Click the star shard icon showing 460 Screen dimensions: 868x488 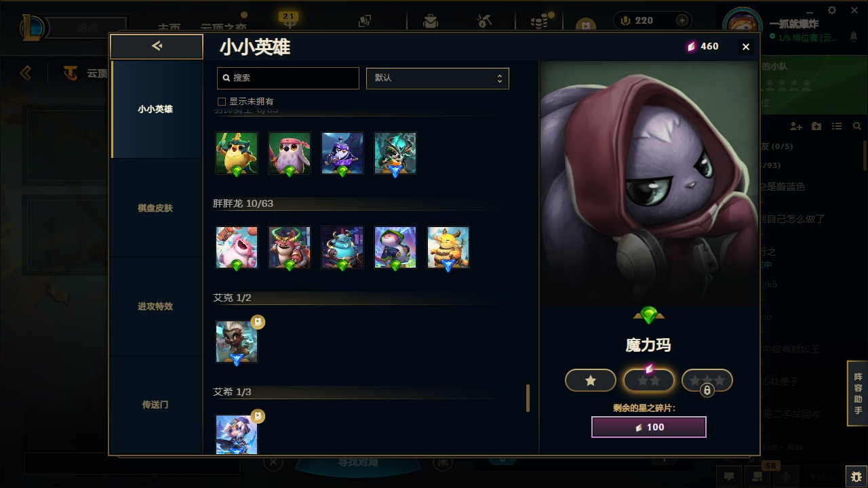coord(692,46)
